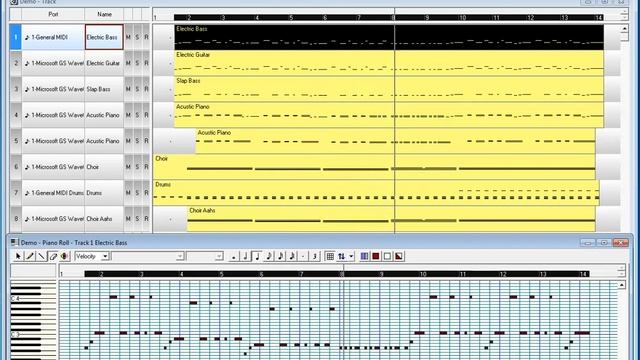Click Piano Roll vertical scrollbar up arrow
The height and width of the screenshot is (360, 640).
(622, 285)
